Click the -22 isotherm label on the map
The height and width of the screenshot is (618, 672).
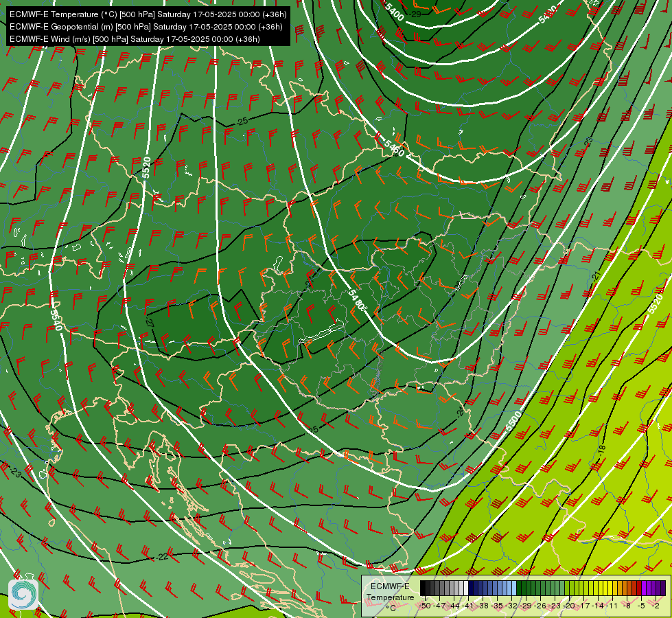[x=161, y=557]
